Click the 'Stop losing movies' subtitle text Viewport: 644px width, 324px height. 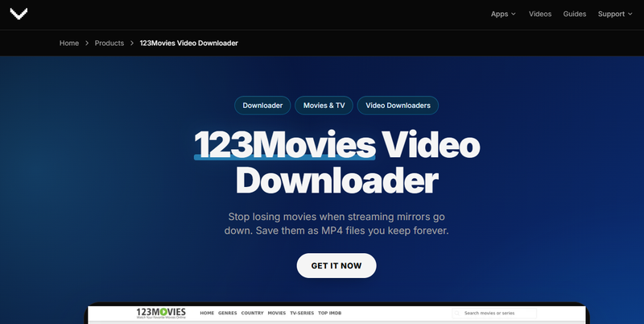click(336, 224)
